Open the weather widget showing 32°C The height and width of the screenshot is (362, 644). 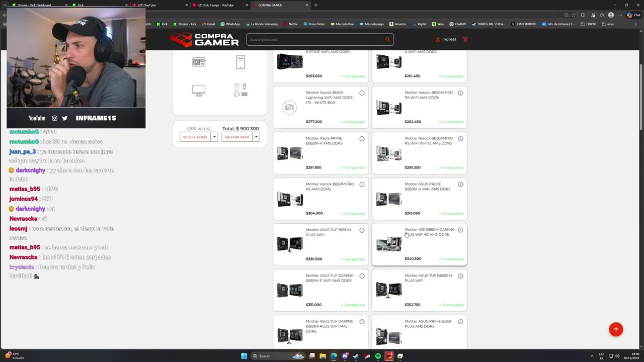point(14,356)
